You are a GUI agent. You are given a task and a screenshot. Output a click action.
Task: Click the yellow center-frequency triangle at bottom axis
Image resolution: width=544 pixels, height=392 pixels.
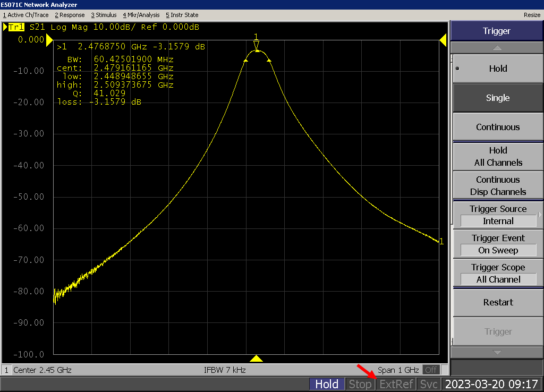point(257,359)
